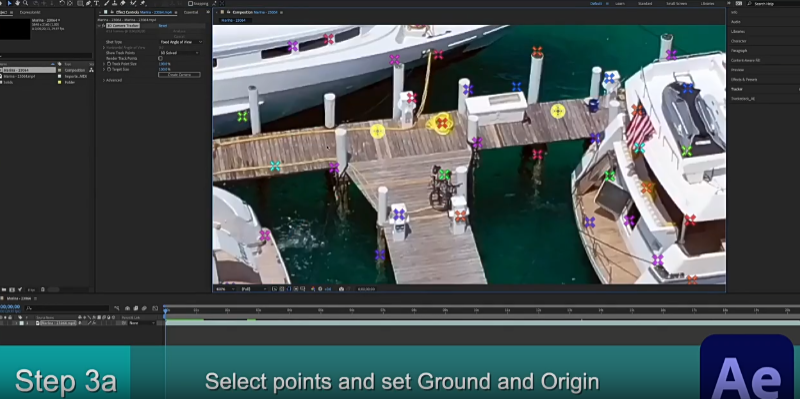The image size is (800, 399).
Task: Click the Target Size stopwatch icon
Action: tap(109, 69)
